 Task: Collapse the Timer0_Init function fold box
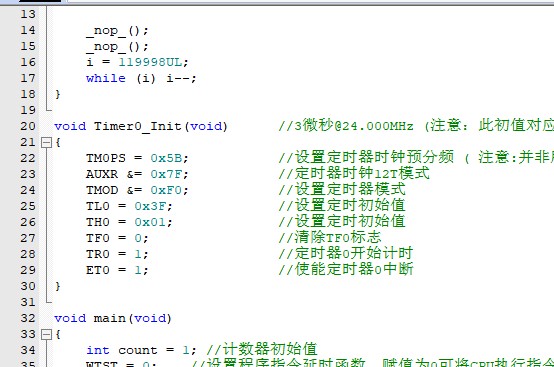pyautogui.click(x=46, y=142)
